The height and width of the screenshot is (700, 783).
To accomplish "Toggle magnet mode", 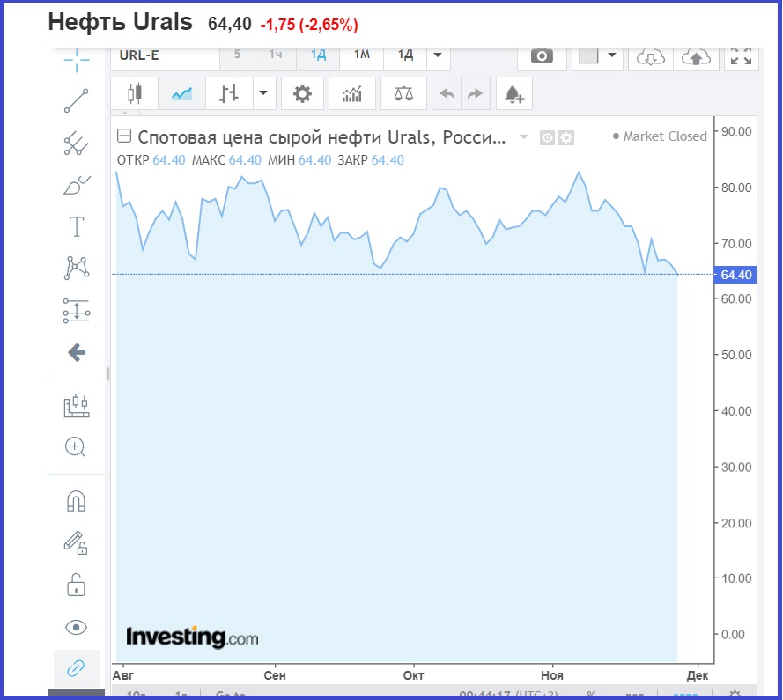I will click(x=77, y=501).
